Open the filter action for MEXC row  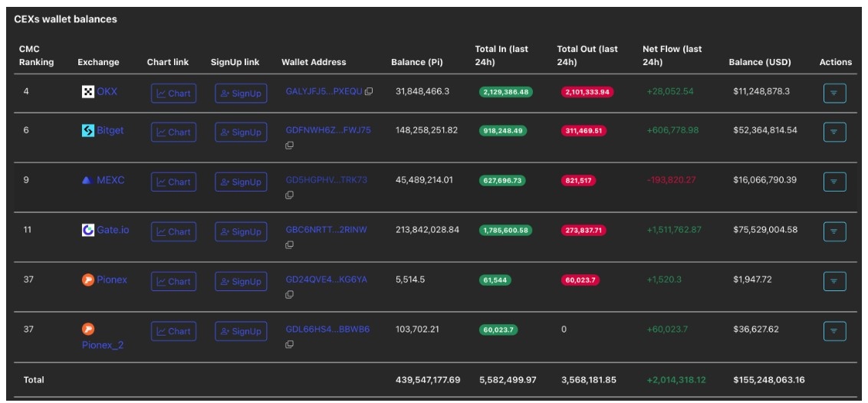[834, 182]
